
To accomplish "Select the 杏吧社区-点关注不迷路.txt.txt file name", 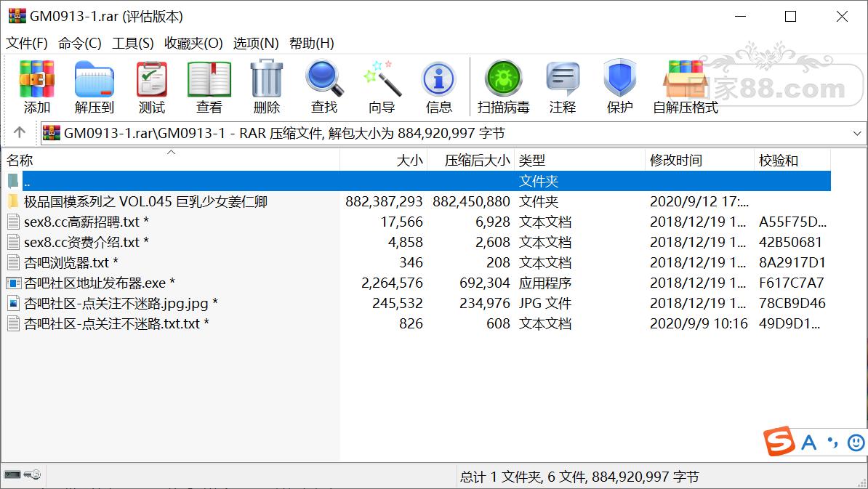I will pos(116,323).
